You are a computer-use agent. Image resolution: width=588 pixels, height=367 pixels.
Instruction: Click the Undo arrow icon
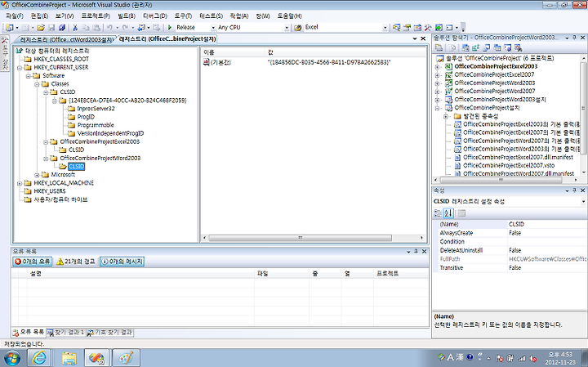109,28
